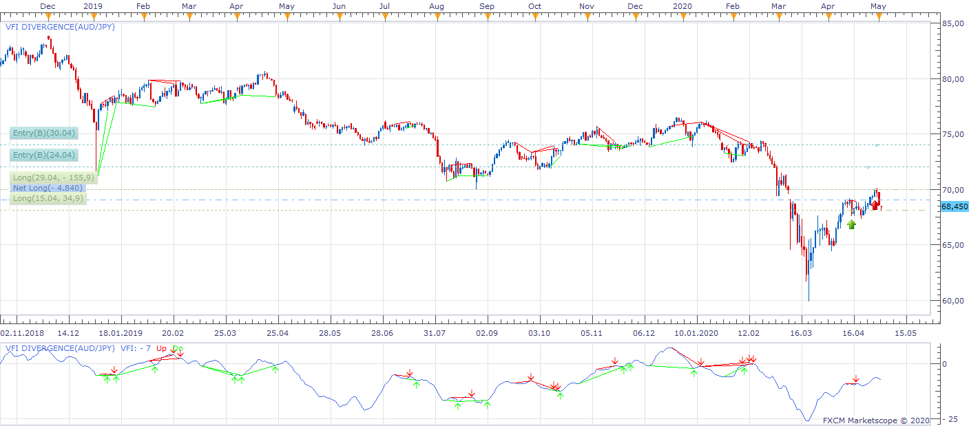Select the Net Long(- 4.840) label
The height and width of the screenshot is (426, 980).
pos(48,188)
